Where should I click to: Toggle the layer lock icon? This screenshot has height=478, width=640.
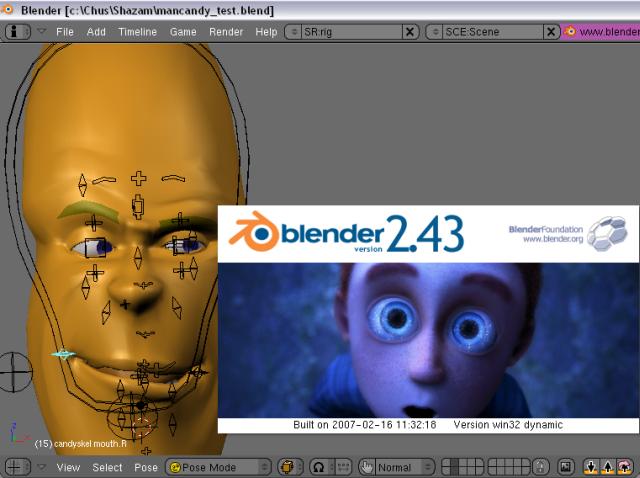[x=540, y=467]
